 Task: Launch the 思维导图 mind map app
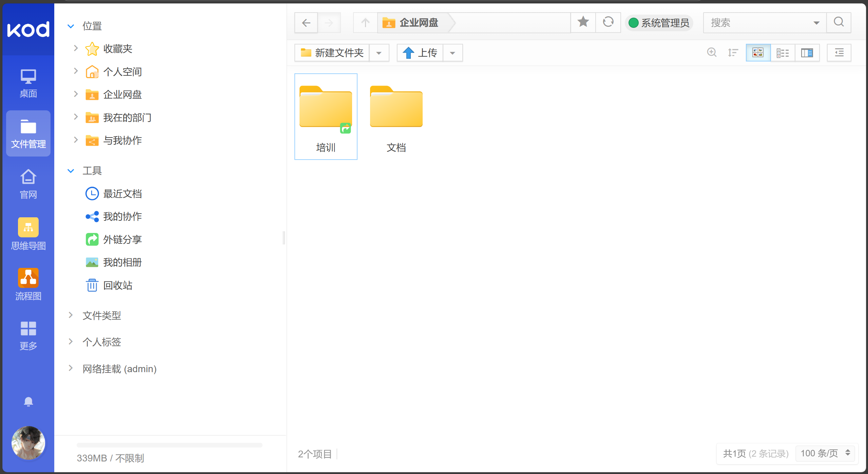click(x=28, y=234)
